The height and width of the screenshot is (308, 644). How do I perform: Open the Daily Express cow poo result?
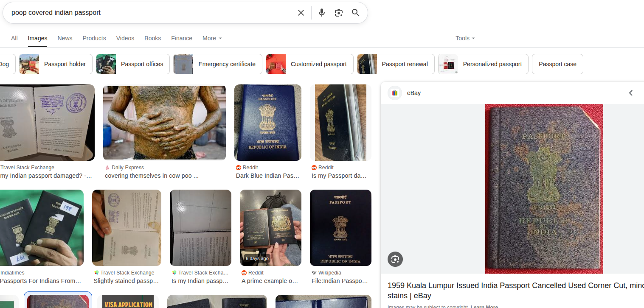pyautogui.click(x=152, y=176)
